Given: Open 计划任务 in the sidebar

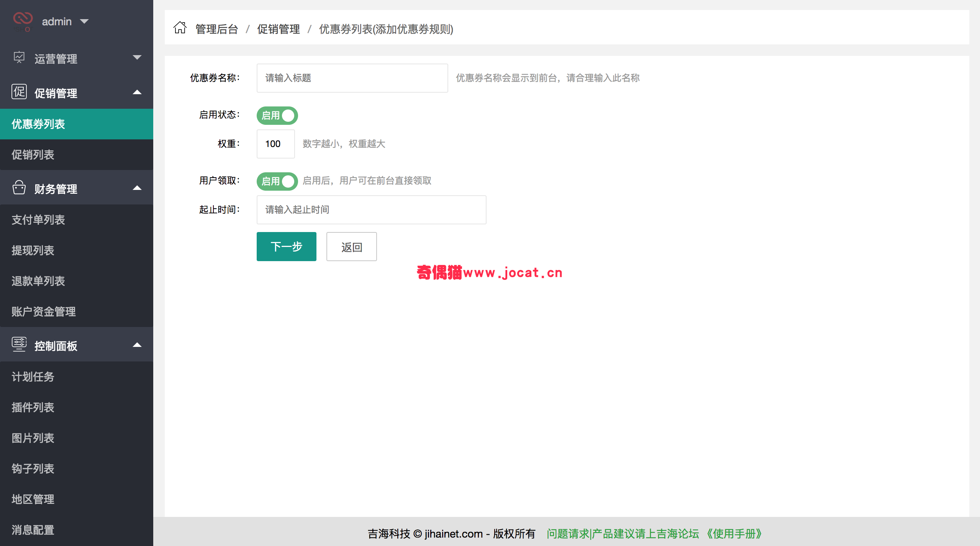Looking at the screenshot, I should point(77,377).
